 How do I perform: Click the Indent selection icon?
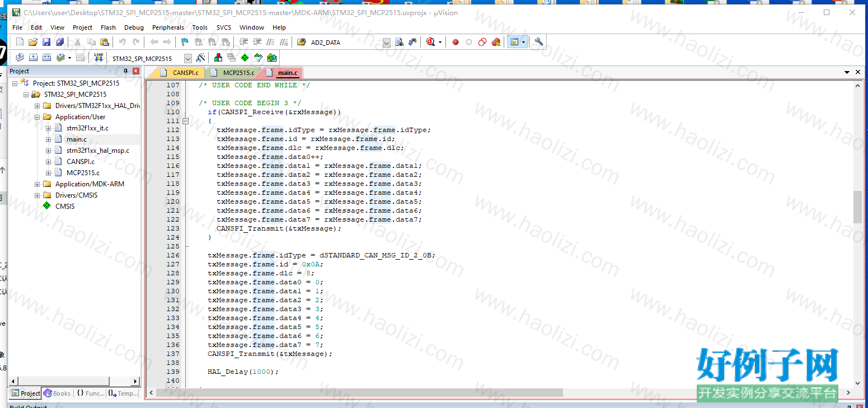pyautogui.click(x=243, y=42)
